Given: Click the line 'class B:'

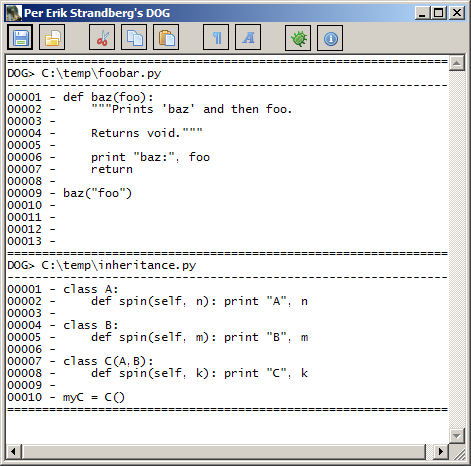Looking at the screenshot, I should point(91,325).
